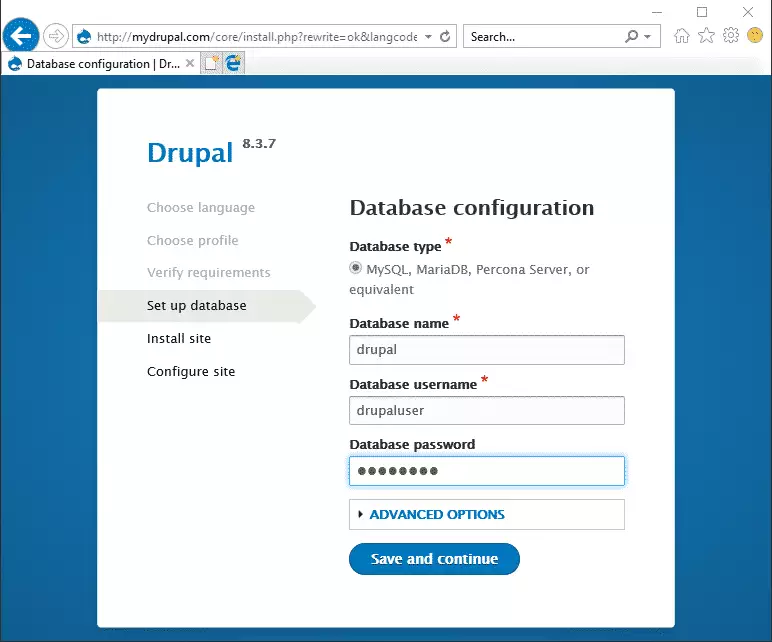Maximize the browser window
Screen dimensions: 772x642
click(702, 12)
